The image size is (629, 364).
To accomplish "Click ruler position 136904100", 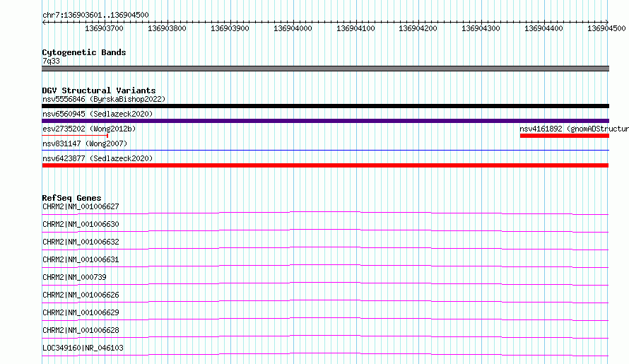I will [x=355, y=28].
